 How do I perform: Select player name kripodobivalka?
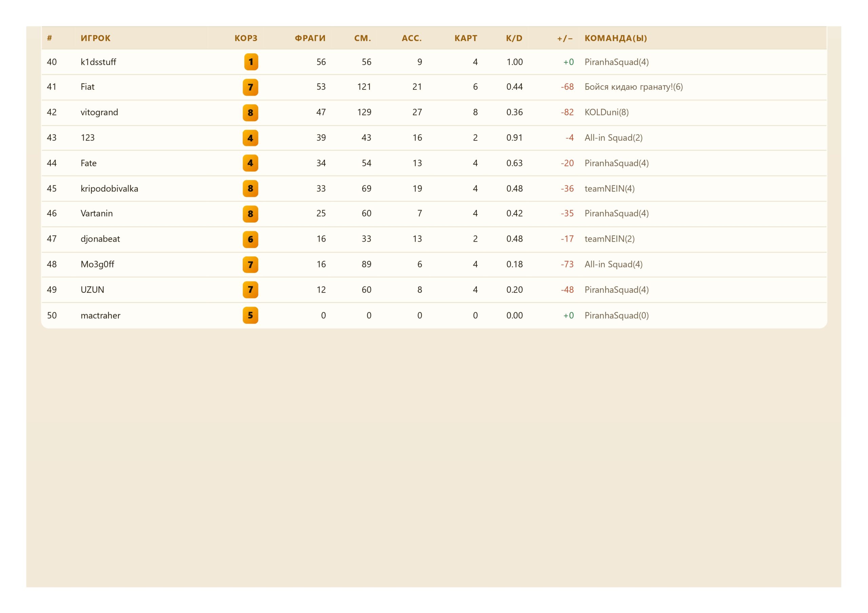click(109, 189)
